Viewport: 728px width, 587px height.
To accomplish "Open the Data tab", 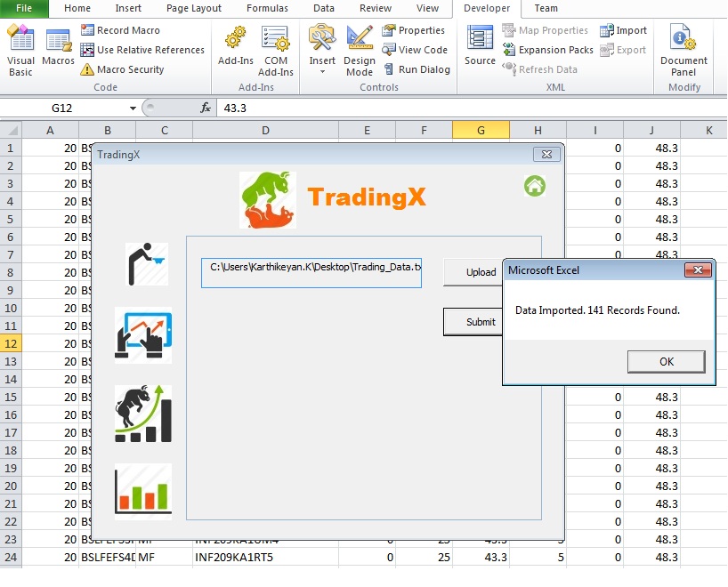I will tap(324, 8).
